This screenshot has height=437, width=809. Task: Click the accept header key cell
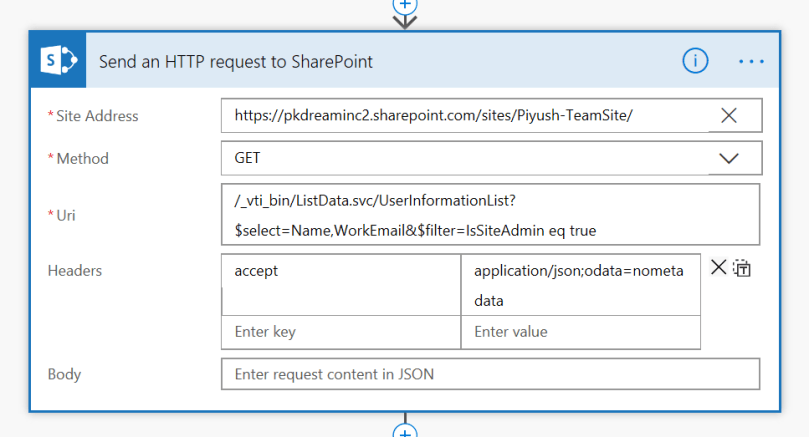[x=341, y=285]
